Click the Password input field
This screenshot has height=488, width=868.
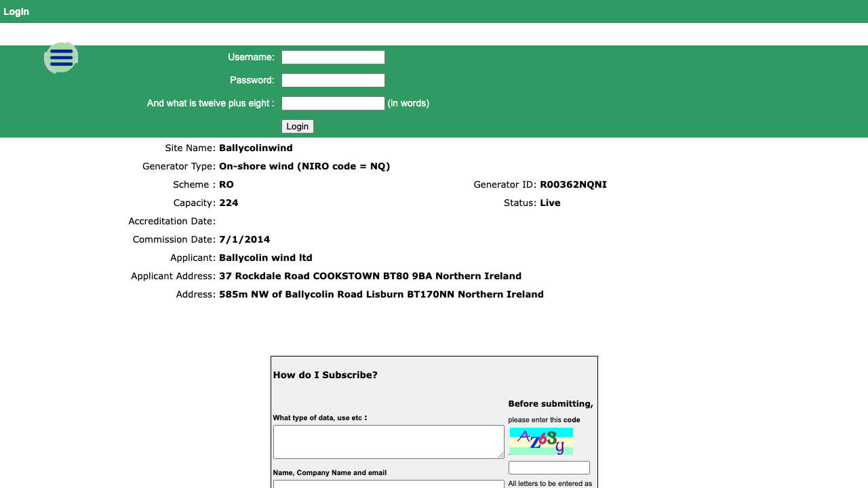[333, 80]
